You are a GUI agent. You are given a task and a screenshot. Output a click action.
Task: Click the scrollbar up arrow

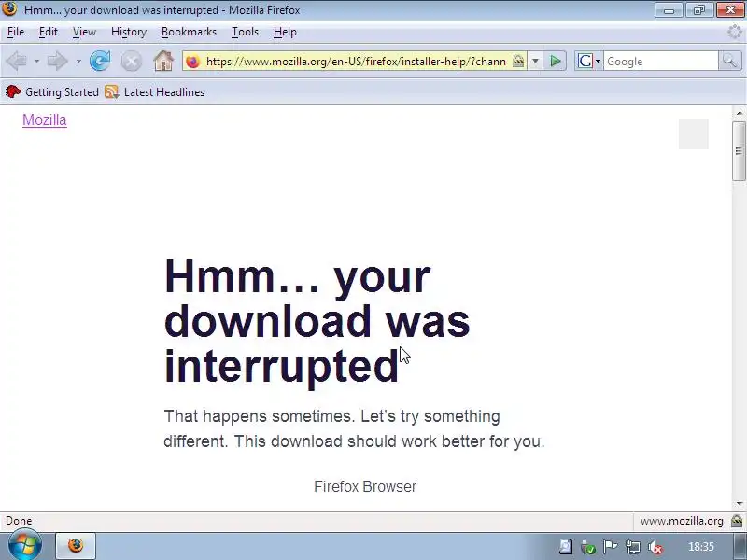point(739,113)
